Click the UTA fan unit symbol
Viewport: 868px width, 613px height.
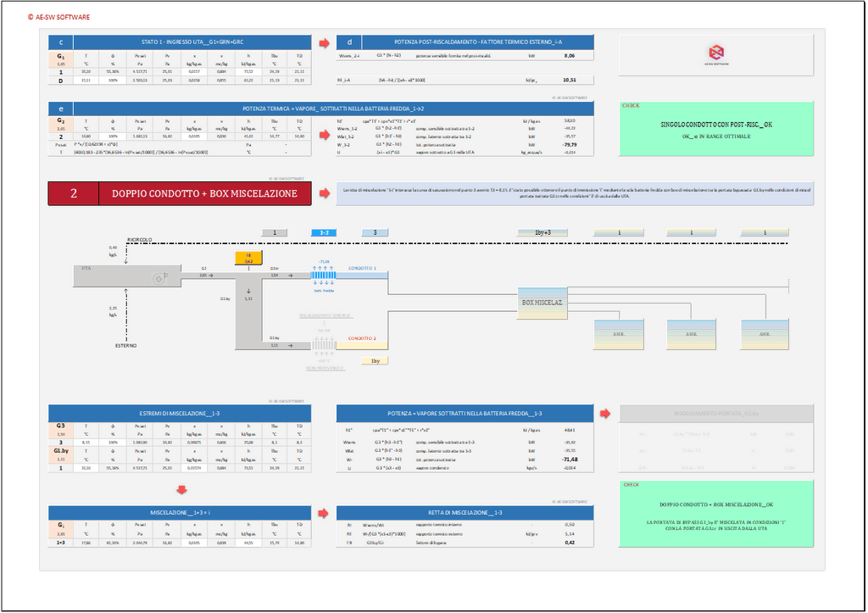(x=159, y=277)
